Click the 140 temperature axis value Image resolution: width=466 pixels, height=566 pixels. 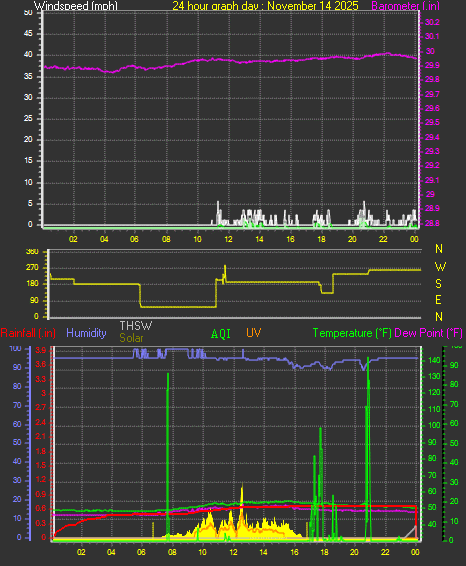pos(434,360)
